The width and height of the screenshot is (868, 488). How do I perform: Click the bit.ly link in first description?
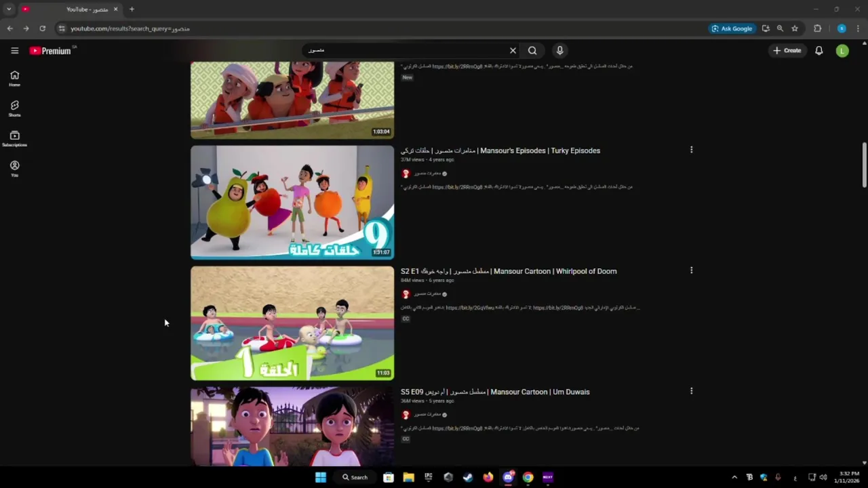pyautogui.click(x=457, y=66)
